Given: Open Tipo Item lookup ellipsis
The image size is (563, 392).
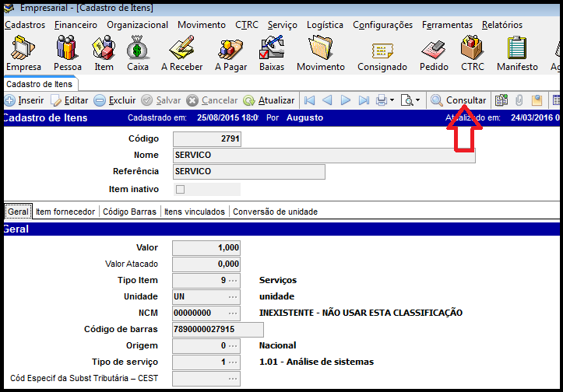Looking at the screenshot, I should tap(233, 280).
